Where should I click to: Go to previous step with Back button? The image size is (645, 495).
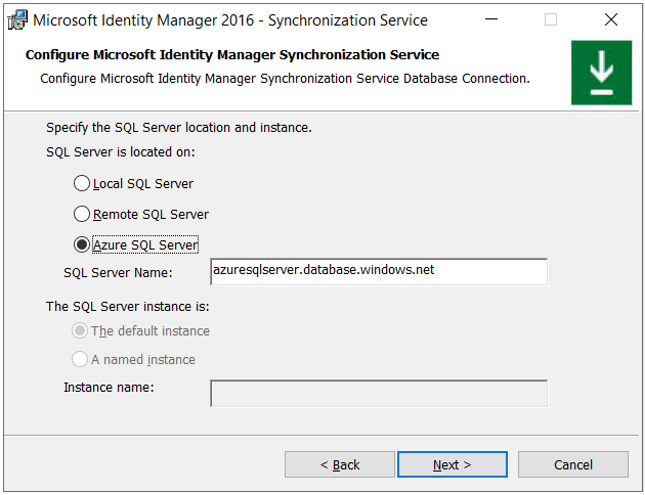pyautogui.click(x=339, y=465)
